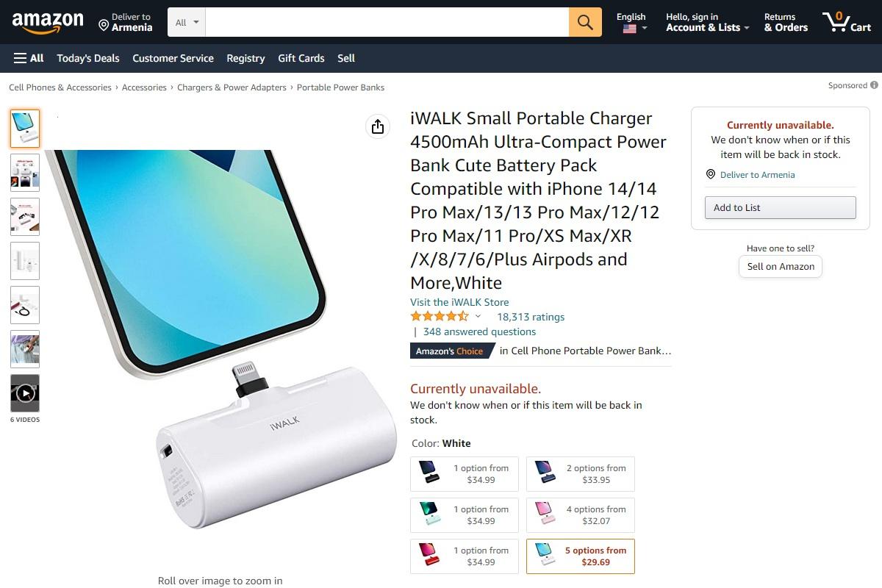Go to Gift Cards menu item
Viewport: 882px width, 588px height.
pyautogui.click(x=301, y=58)
